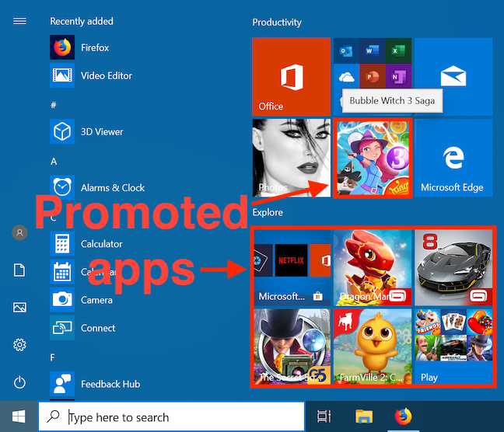This screenshot has height=432, width=504.
Task: Open the Microsoft Edge tile
Action: click(x=453, y=158)
